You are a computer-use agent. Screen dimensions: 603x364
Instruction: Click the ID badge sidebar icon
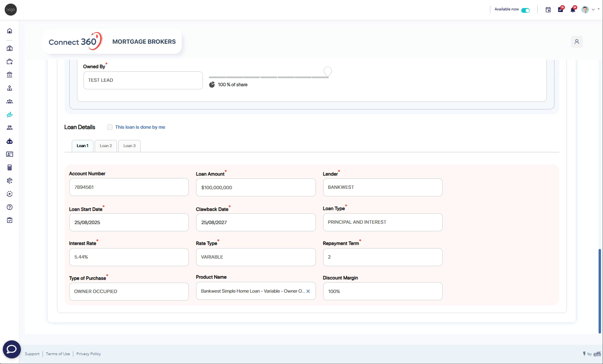pos(10,49)
